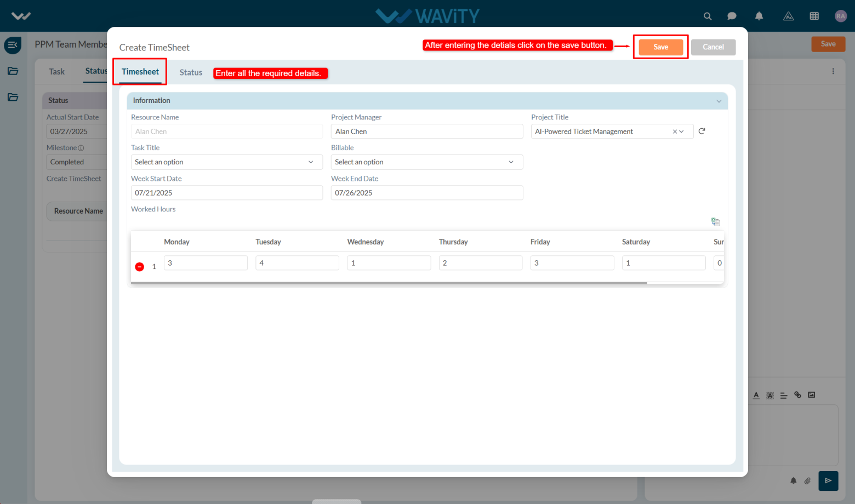The image size is (855, 504).
Task: Switch to the Status tab in dialog
Action: 191,72
